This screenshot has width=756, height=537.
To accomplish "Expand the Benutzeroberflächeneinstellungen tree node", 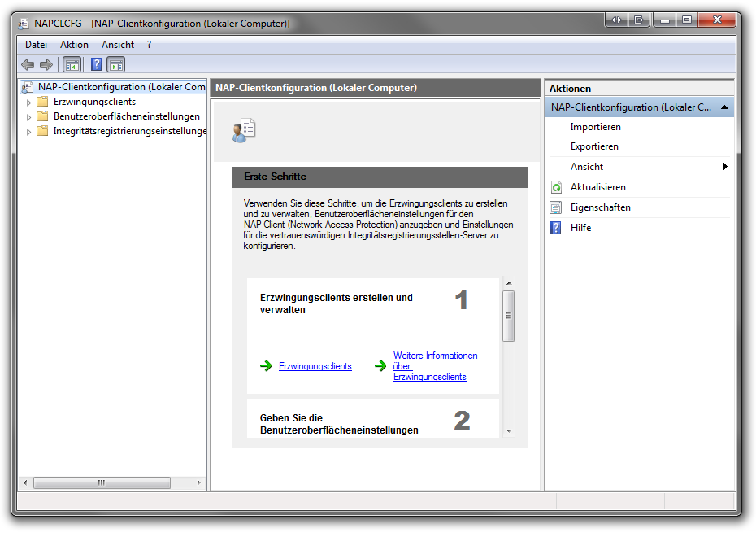I will pyautogui.click(x=29, y=117).
